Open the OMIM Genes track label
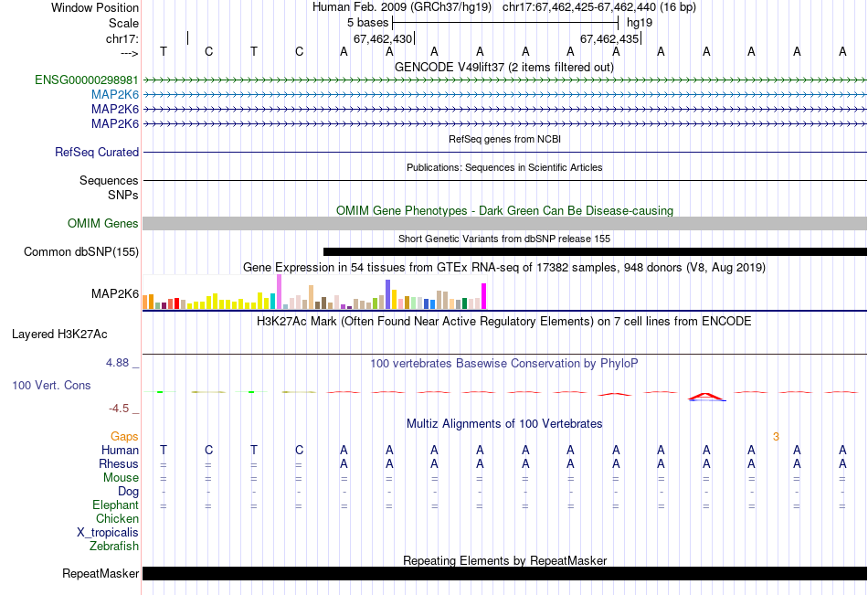The image size is (868, 595). point(103,224)
